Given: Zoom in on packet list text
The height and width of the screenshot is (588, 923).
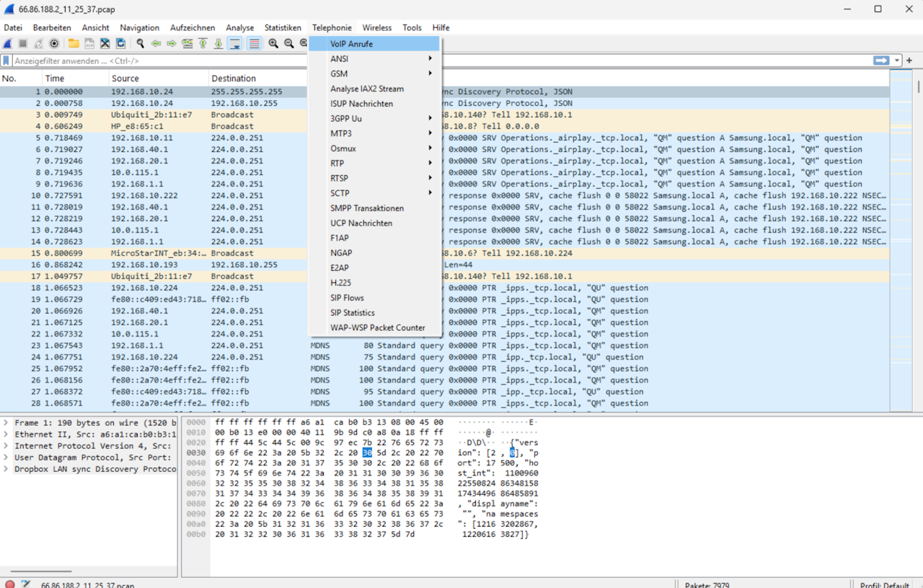Looking at the screenshot, I should click(x=273, y=43).
